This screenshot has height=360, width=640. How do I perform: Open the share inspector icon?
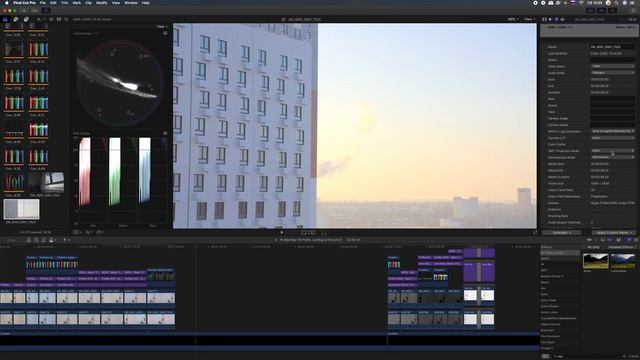[x=562, y=19]
